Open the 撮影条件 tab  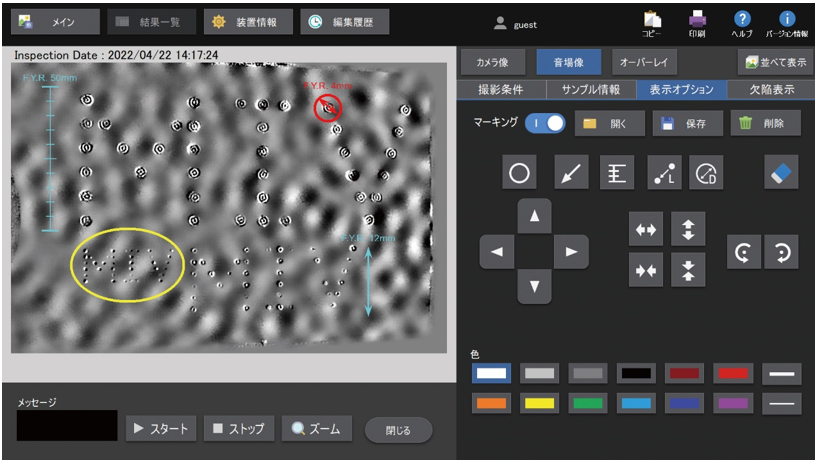(x=502, y=89)
